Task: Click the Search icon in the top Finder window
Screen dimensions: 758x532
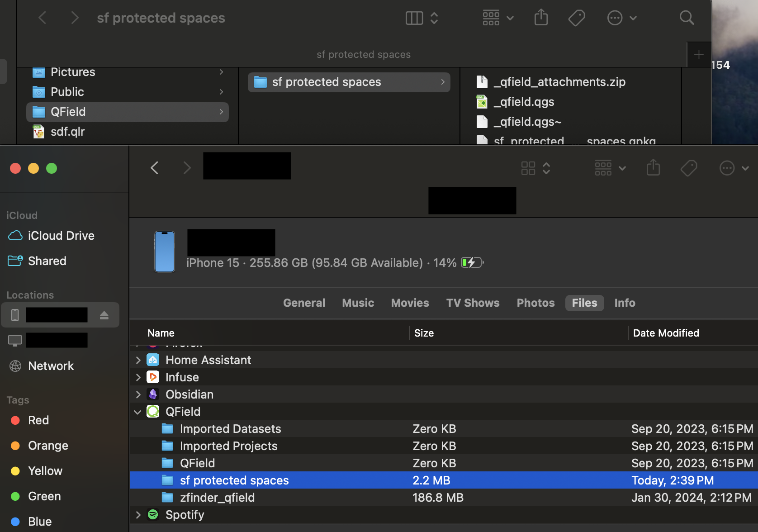Action: [x=687, y=18]
